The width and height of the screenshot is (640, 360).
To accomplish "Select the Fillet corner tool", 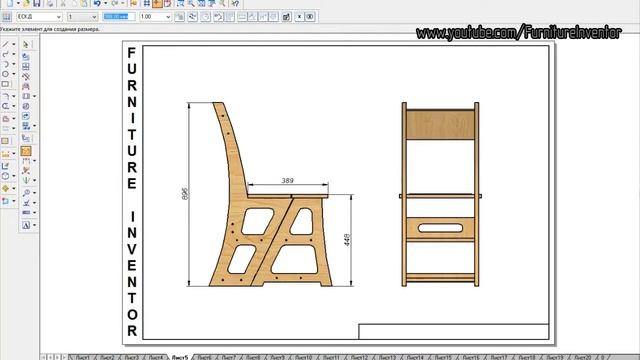I will click(x=5, y=96).
